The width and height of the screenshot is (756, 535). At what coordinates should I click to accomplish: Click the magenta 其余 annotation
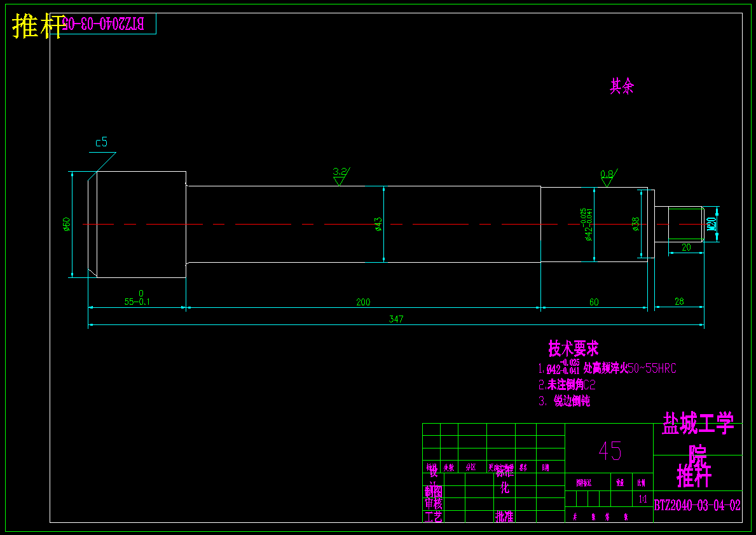(x=622, y=87)
